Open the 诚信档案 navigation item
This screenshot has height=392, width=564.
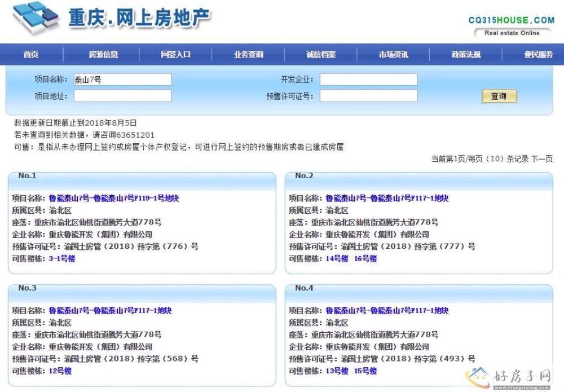click(x=321, y=55)
